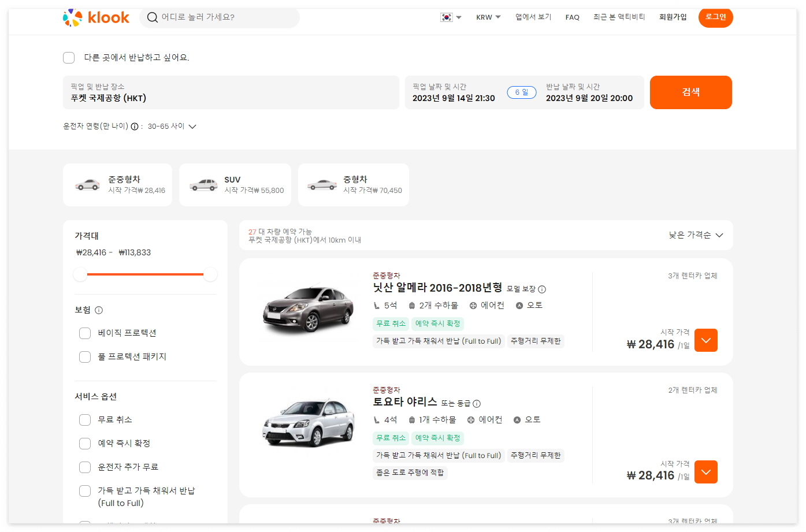Enable Full to Full fuel filter
The width and height of the screenshot is (806, 532).
coord(85,491)
